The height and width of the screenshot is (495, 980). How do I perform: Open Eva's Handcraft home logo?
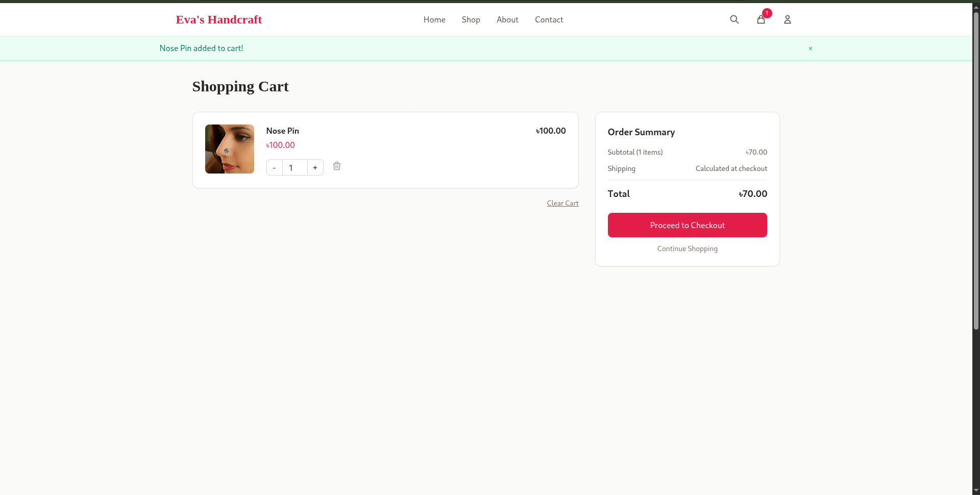(218, 19)
